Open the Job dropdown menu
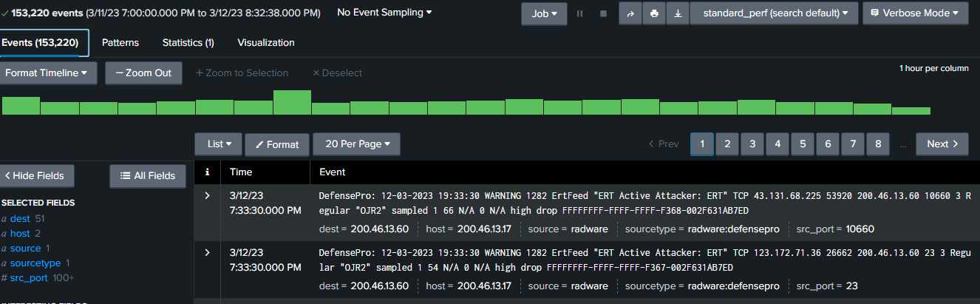The image size is (980, 304). pyautogui.click(x=544, y=13)
